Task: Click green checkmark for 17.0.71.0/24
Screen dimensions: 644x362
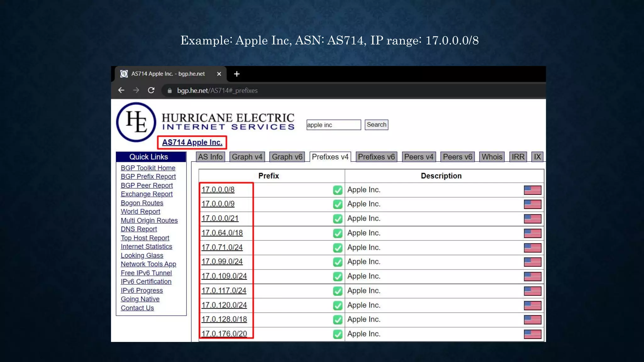Action: click(x=338, y=248)
